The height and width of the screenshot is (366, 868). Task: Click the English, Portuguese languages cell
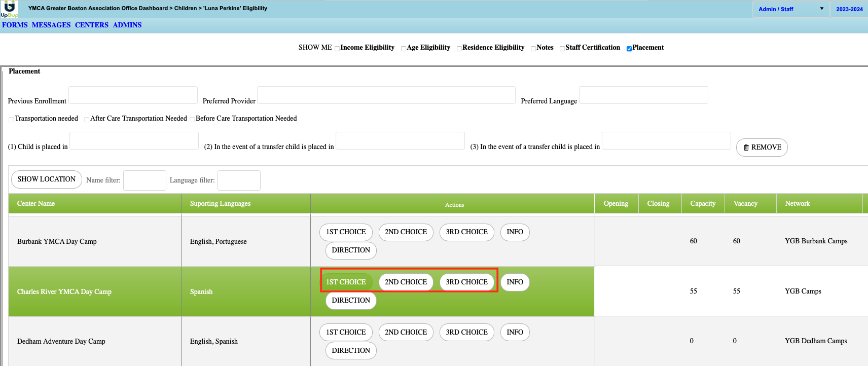[x=219, y=242]
